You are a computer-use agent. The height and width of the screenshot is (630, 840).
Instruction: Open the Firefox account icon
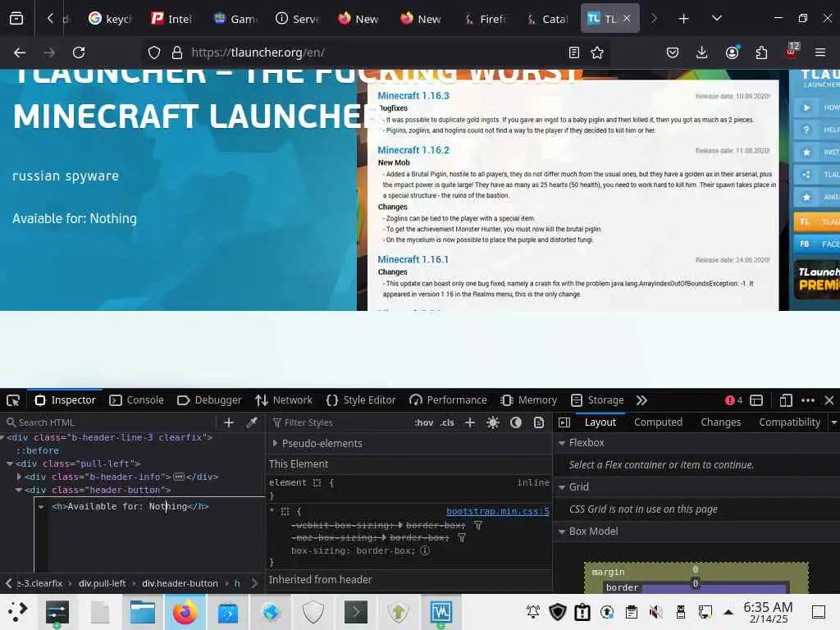[x=732, y=52]
